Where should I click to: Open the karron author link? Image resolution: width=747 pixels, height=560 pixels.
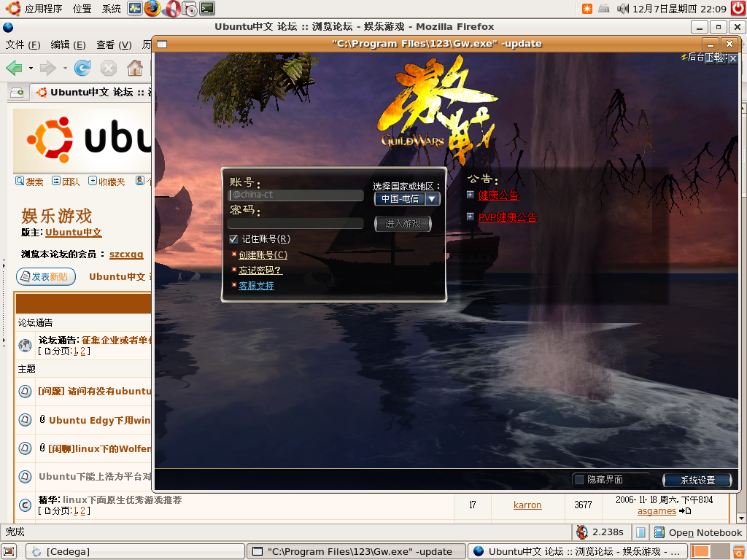point(527,505)
